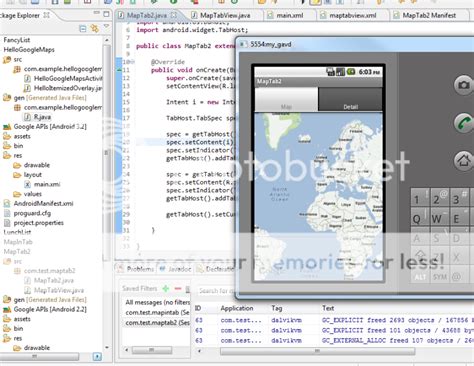Image resolution: width=474 pixels, height=366 pixels.
Task: Add a new LogCat saved filter with green plus
Action: pyautogui.click(x=165, y=288)
